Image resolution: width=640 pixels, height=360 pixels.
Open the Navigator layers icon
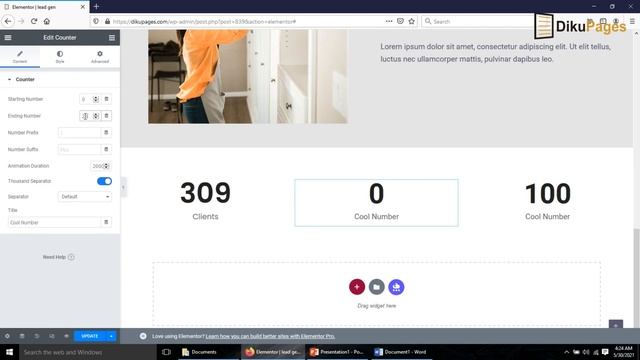point(22,336)
